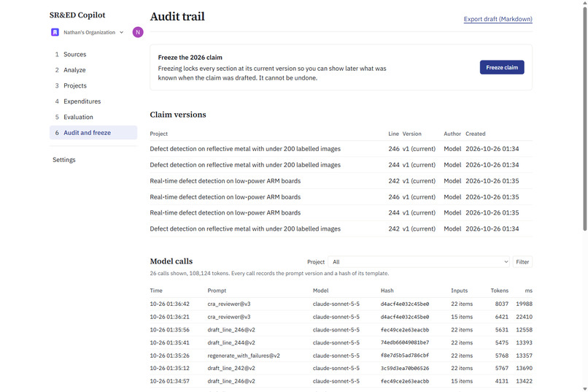Open Settings in the sidebar

[64, 160]
